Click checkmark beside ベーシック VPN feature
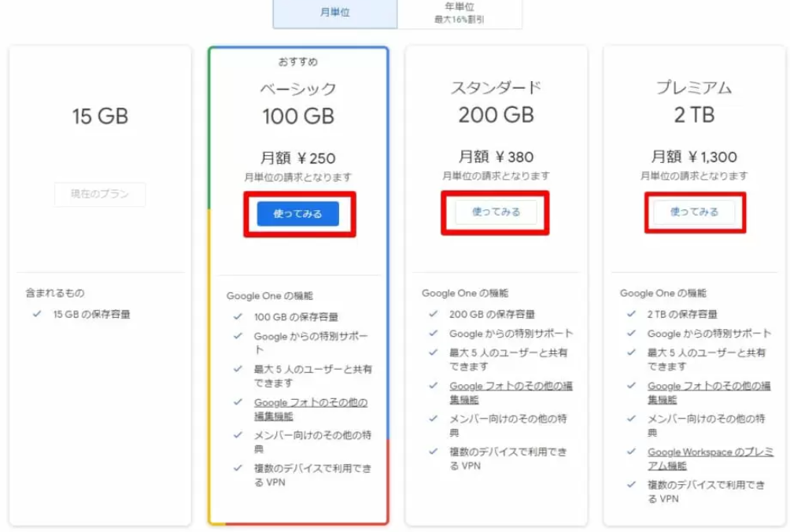Image resolution: width=790 pixels, height=532 pixels. [x=238, y=468]
